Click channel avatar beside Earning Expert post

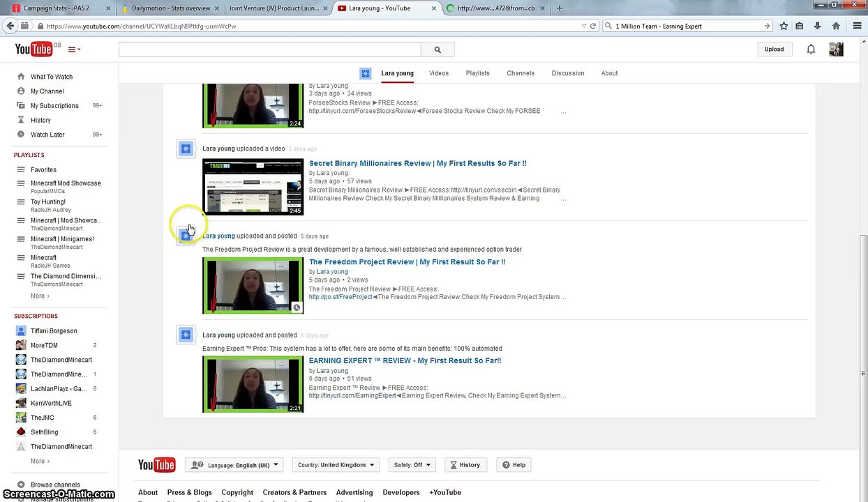tap(186, 335)
